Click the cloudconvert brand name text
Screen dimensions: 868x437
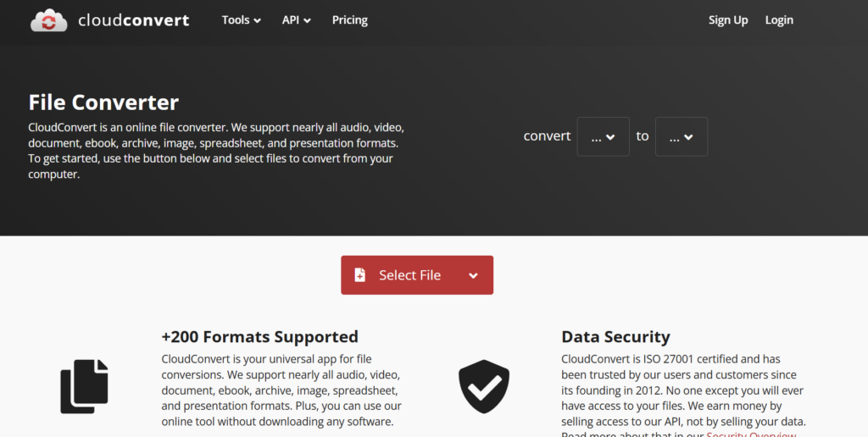133,20
